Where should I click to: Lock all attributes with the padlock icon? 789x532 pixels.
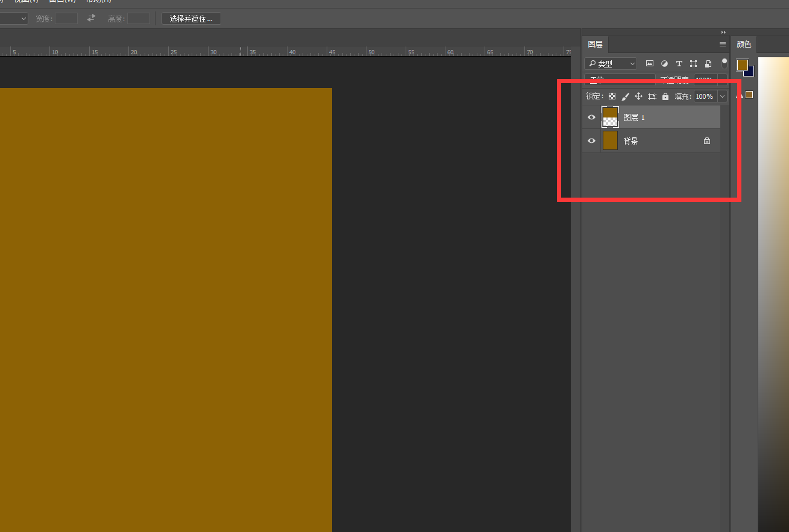[665, 96]
